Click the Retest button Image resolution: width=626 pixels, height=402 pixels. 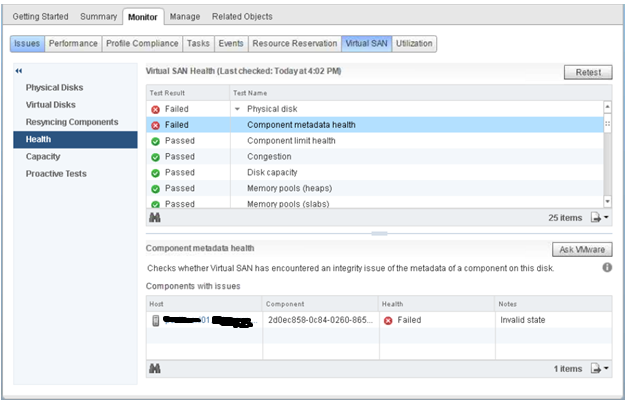tap(587, 73)
